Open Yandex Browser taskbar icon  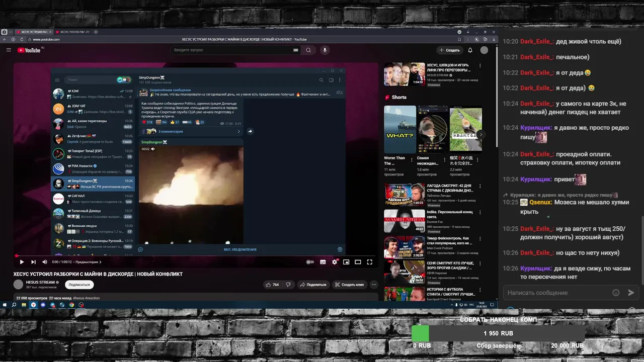pyautogui.click(x=33, y=305)
